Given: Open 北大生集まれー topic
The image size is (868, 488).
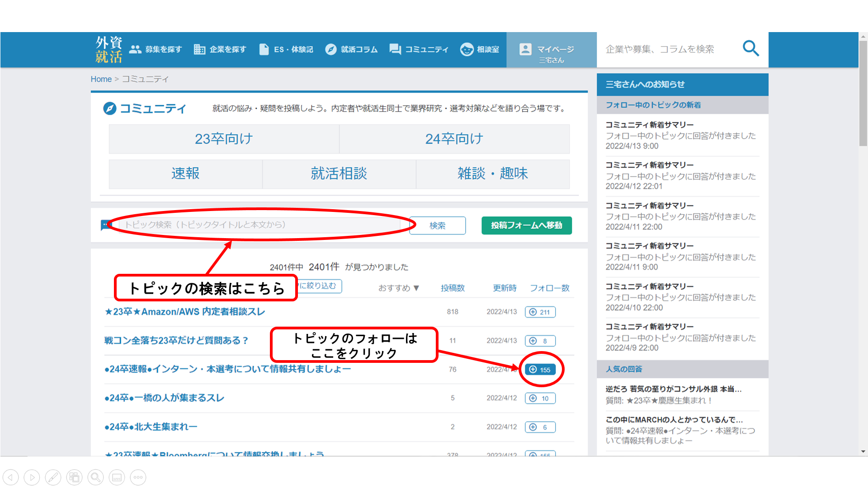Looking at the screenshot, I should pos(151,427).
